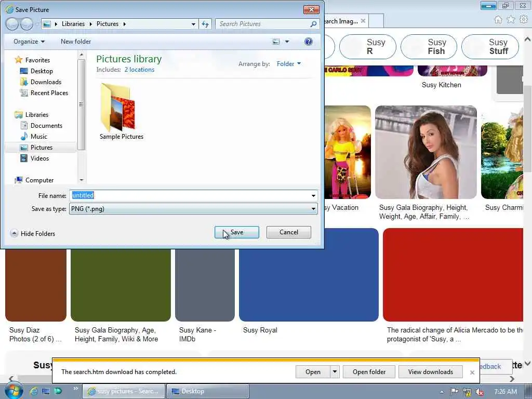Show hidden tray icons arrow
The width and height of the screenshot is (532, 399).
coord(442,392)
